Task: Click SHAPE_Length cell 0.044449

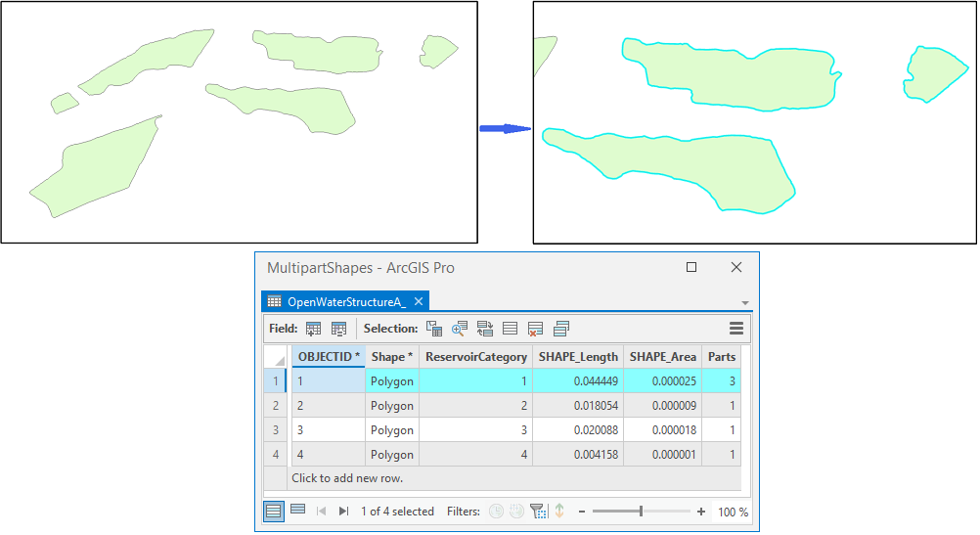Action: 578,380
